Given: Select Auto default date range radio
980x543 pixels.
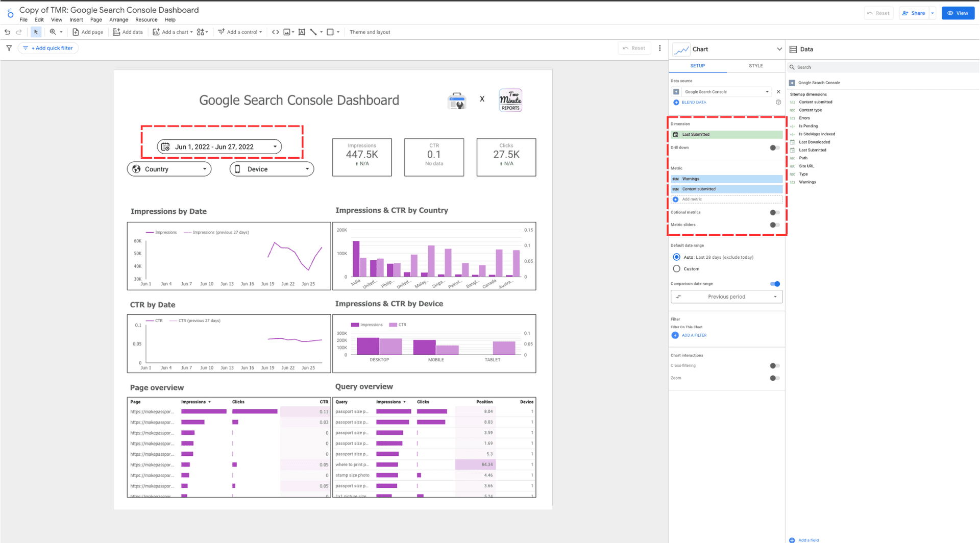Looking at the screenshot, I should click(676, 257).
